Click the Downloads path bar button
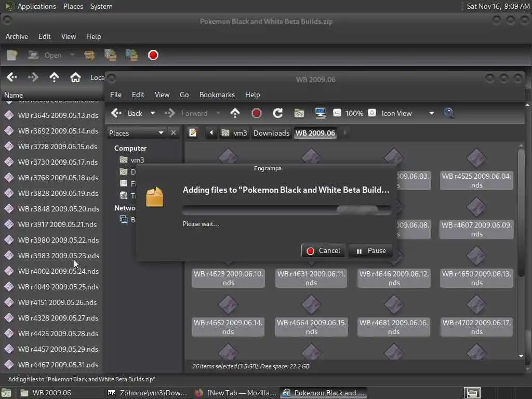 point(271,133)
